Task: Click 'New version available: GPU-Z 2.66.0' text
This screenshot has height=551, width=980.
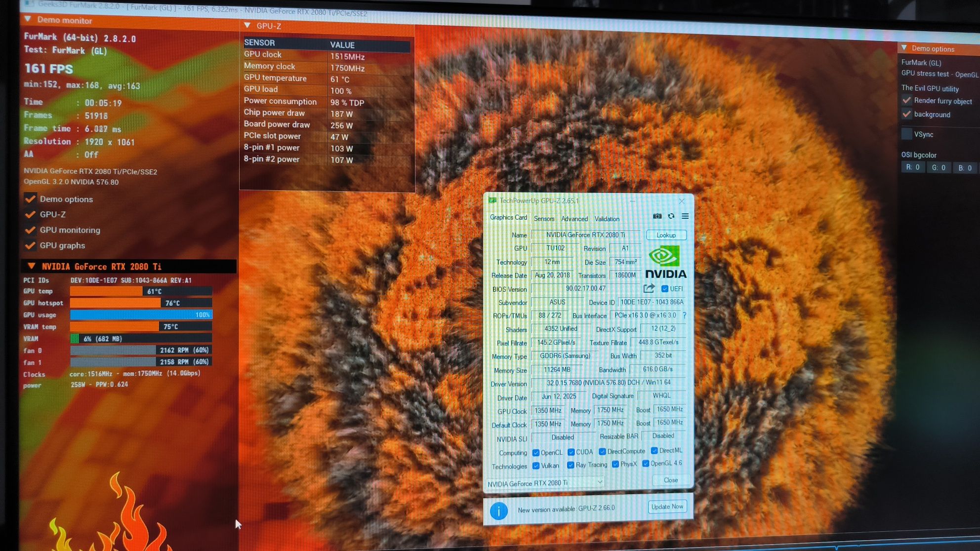Action: [x=566, y=509]
